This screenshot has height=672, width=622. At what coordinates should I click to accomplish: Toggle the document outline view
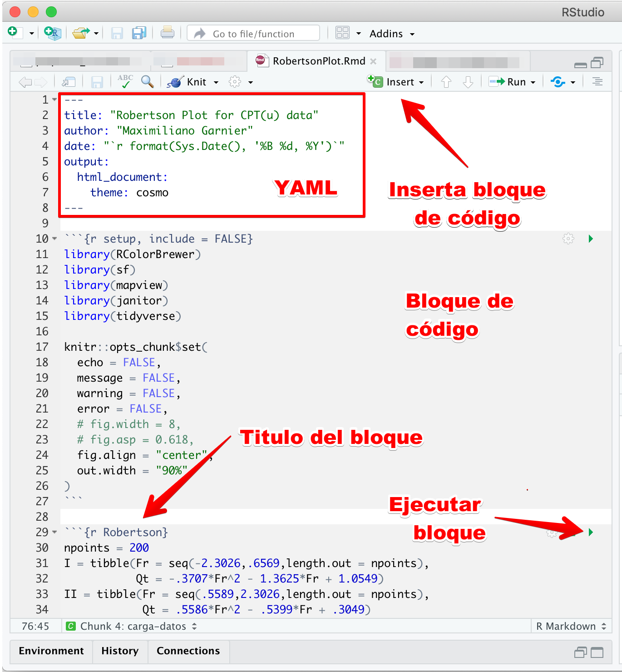[x=597, y=82]
